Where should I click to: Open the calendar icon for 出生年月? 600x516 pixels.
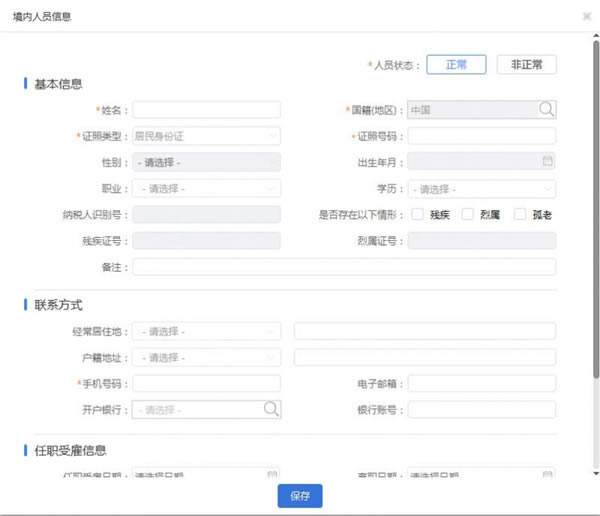[x=547, y=161]
